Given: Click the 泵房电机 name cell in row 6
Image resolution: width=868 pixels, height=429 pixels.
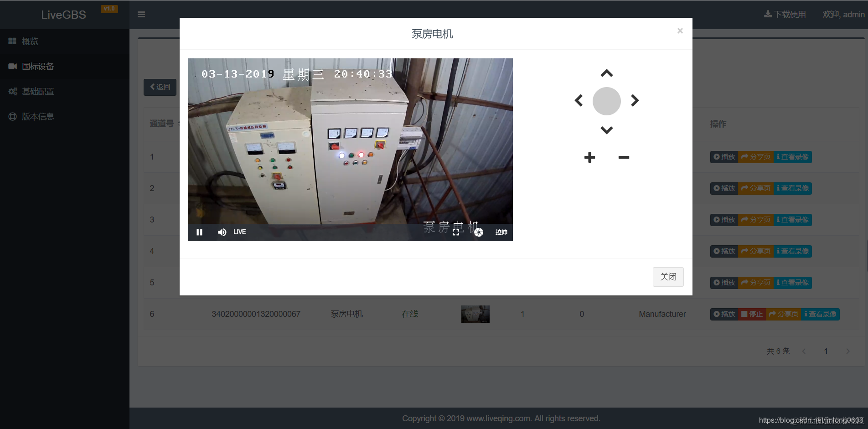Looking at the screenshot, I should (x=346, y=314).
